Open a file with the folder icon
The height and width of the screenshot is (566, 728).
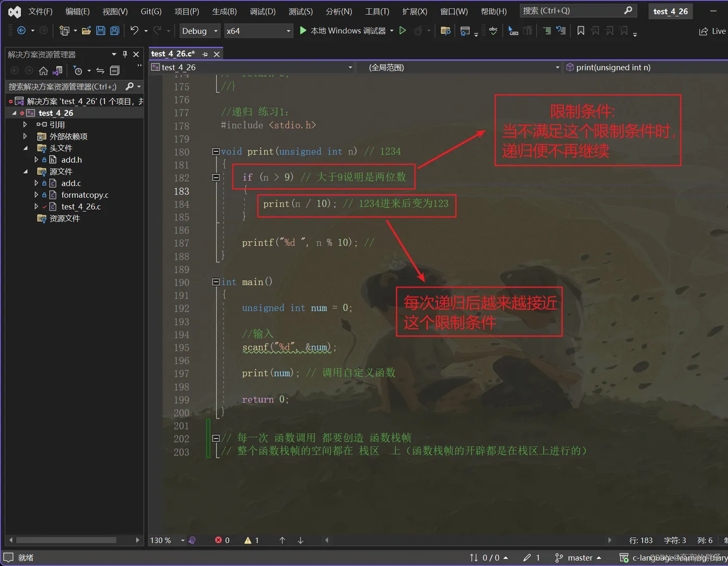(86, 31)
